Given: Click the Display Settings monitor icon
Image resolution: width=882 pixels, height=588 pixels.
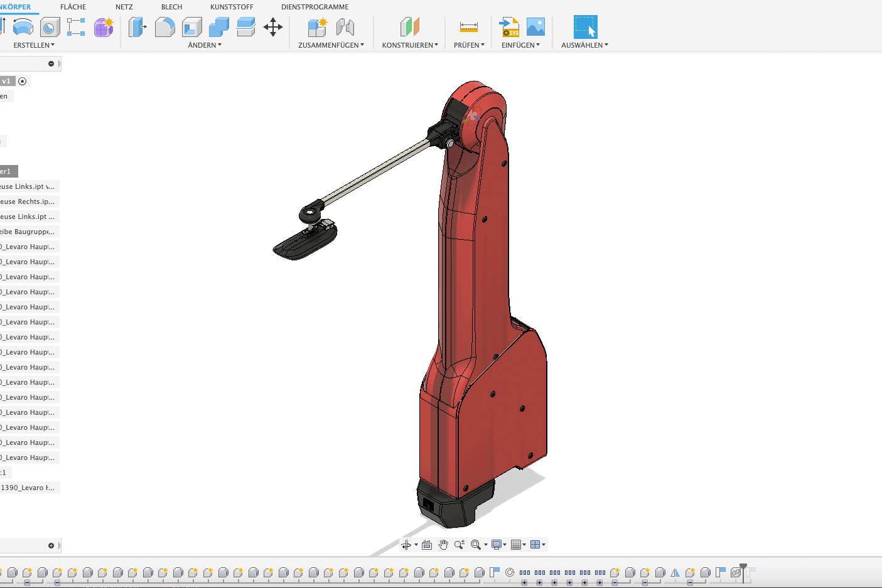Looking at the screenshot, I should pos(497,545).
